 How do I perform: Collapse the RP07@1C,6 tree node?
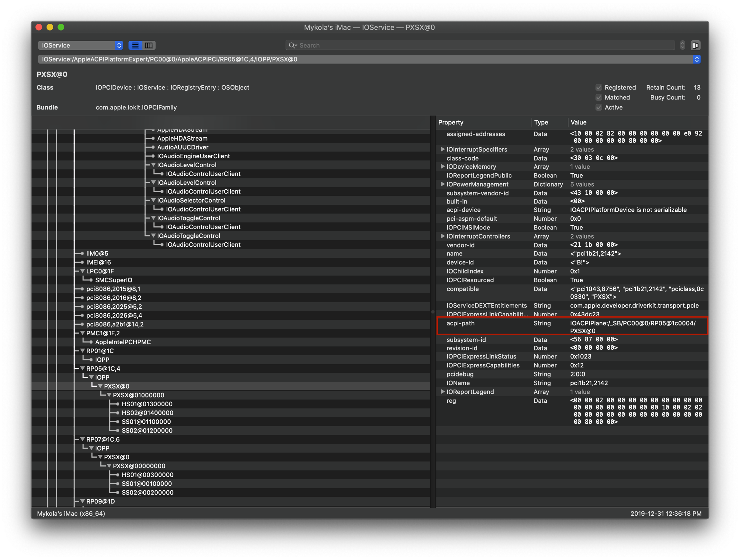pos(82,439)
